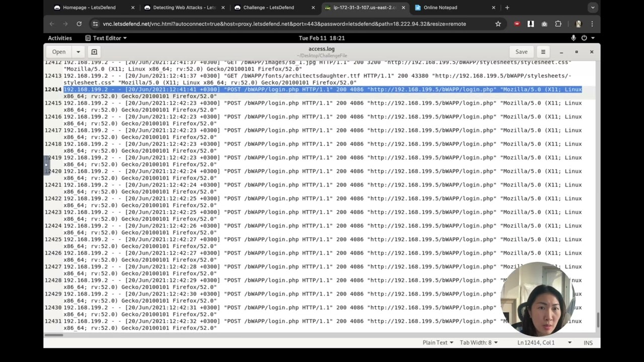Toggle the INS insert mode indicator
This screenshot has width=644, height=362.
588,342
